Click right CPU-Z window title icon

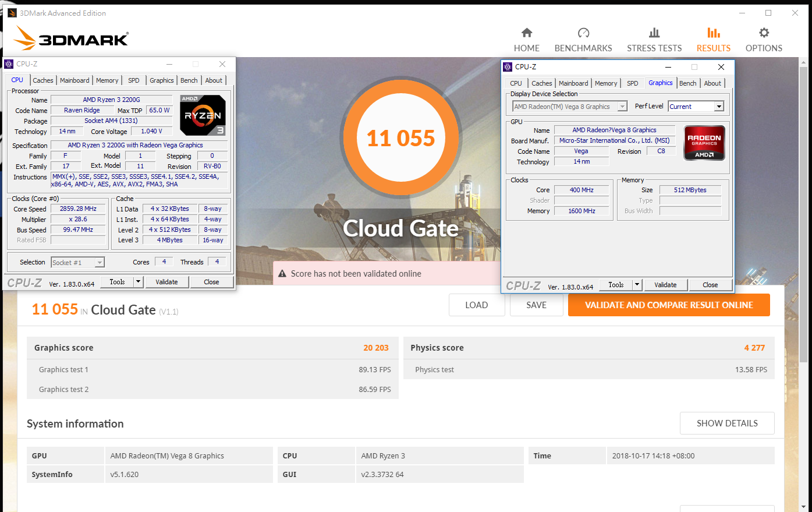point(508,67)
